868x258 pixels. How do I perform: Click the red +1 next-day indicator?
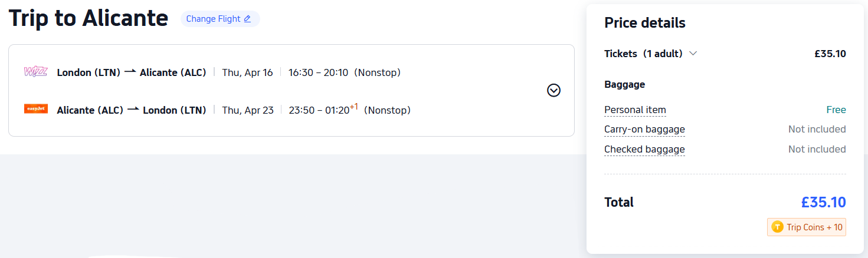click(x=354, y=107)
